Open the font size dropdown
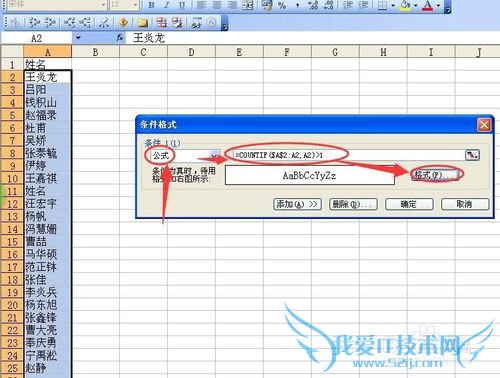Viewport: 500px width, 378px height. (x=135, y=5)
